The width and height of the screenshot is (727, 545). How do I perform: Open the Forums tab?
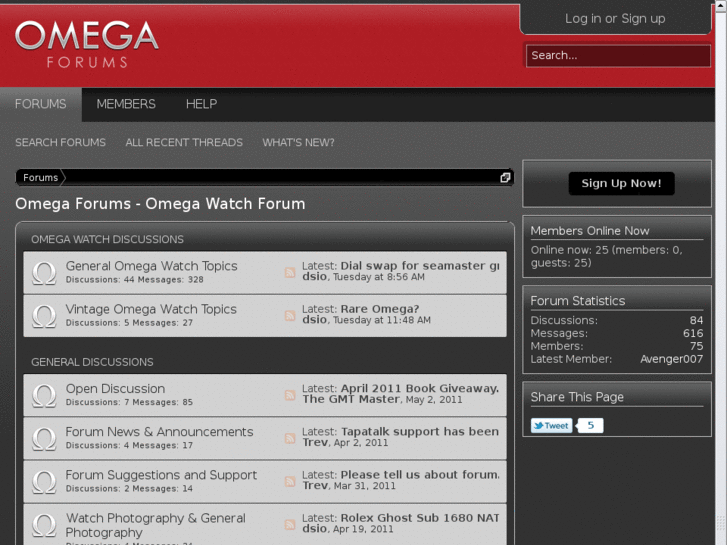coord(41,104)
